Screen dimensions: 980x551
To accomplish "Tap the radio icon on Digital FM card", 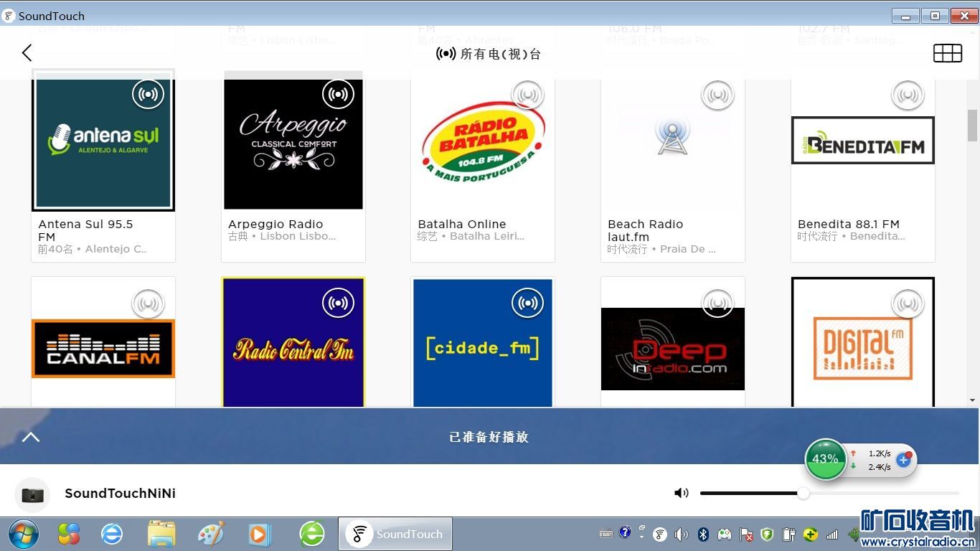I will 908,303.
